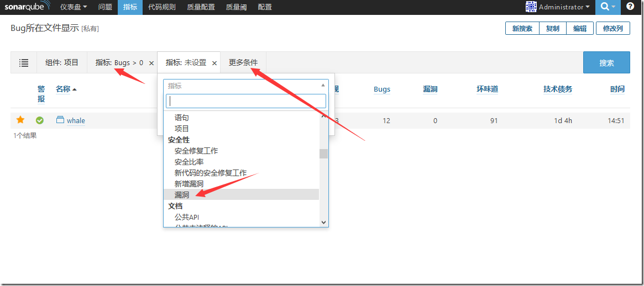Click the 修改列 button
The image size is (644, 286).
click(613, 29)
